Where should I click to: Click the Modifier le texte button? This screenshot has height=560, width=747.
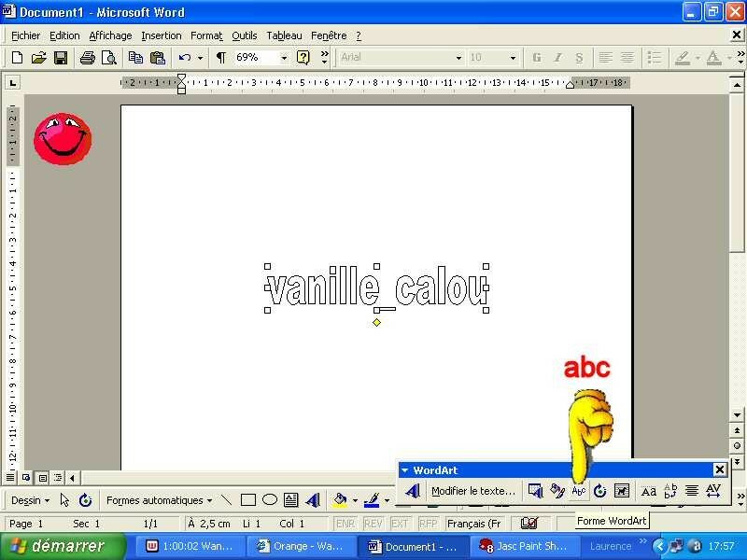coord(472,491)
